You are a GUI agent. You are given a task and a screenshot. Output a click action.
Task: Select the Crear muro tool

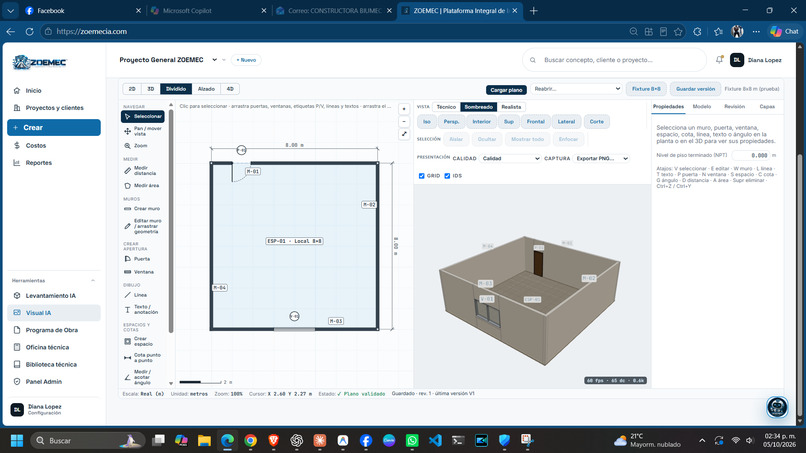click(x=143, y=209)
